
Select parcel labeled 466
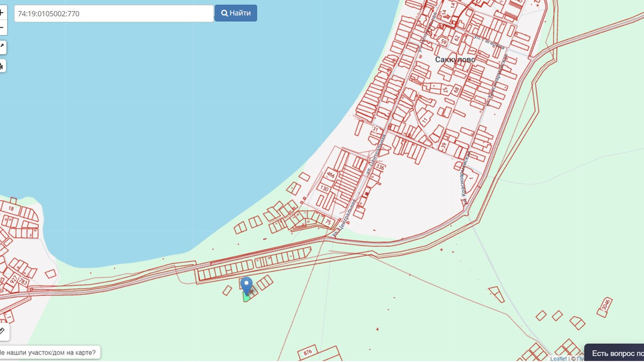tap(331, 175)
